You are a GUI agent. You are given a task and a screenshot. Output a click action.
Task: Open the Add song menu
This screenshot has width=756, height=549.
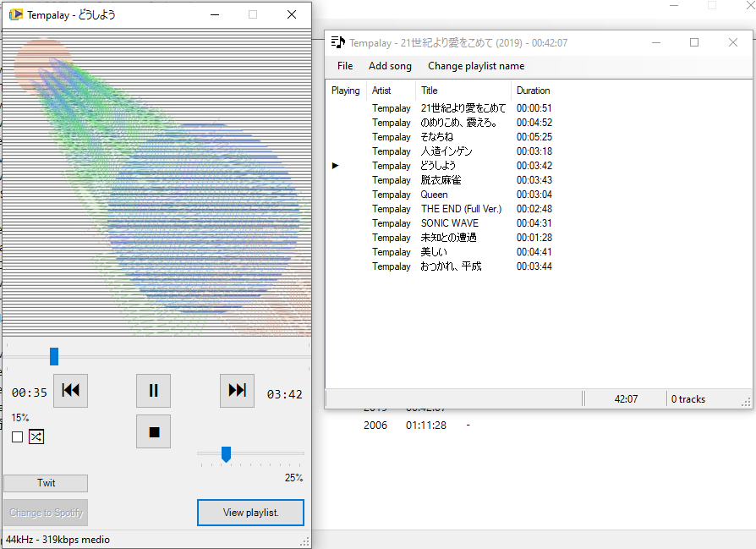(x=390, y=66)
